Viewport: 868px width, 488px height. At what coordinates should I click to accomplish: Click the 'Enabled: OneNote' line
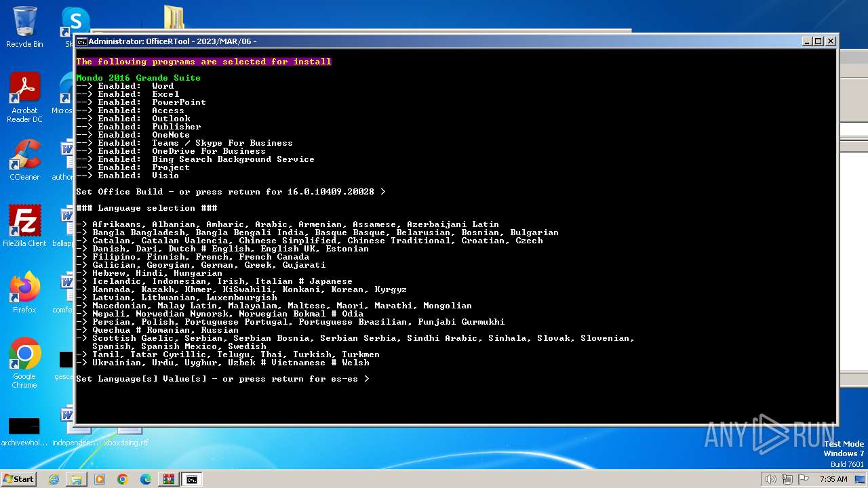coord(133,135)
